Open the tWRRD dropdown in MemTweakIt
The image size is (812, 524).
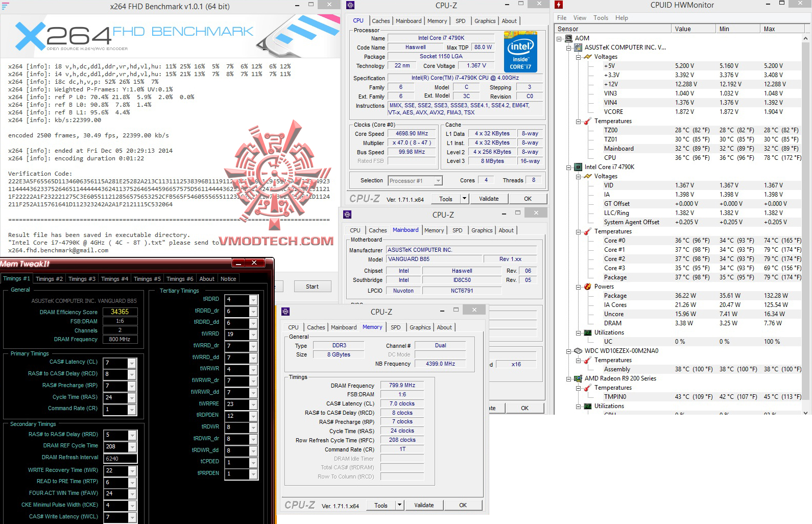tap(253, 335)
